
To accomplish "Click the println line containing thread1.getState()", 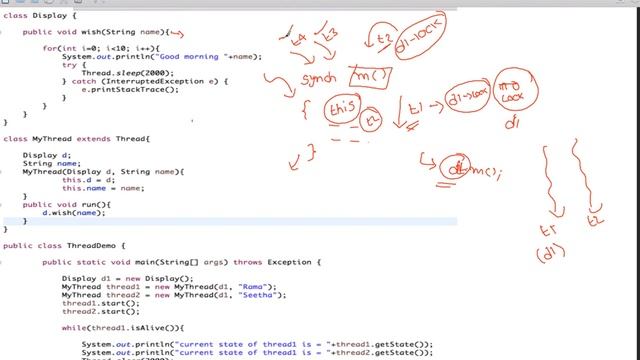I will (x=257, y=344).
